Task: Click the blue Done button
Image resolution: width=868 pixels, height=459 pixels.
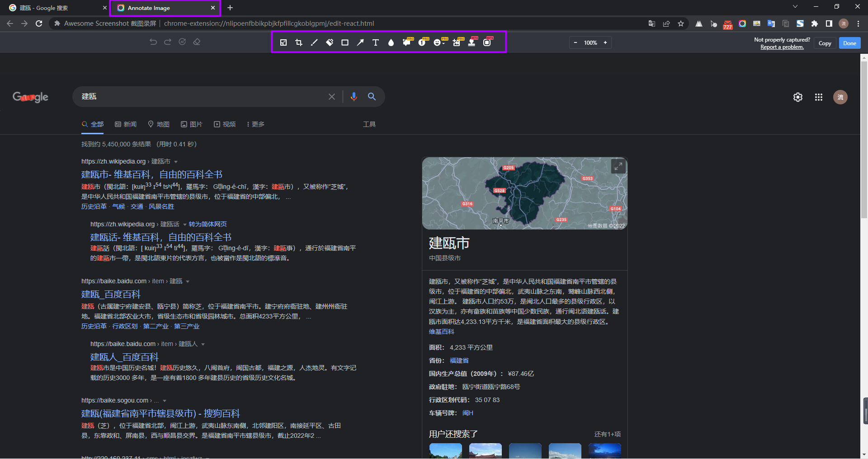Action: click(849, 43)
